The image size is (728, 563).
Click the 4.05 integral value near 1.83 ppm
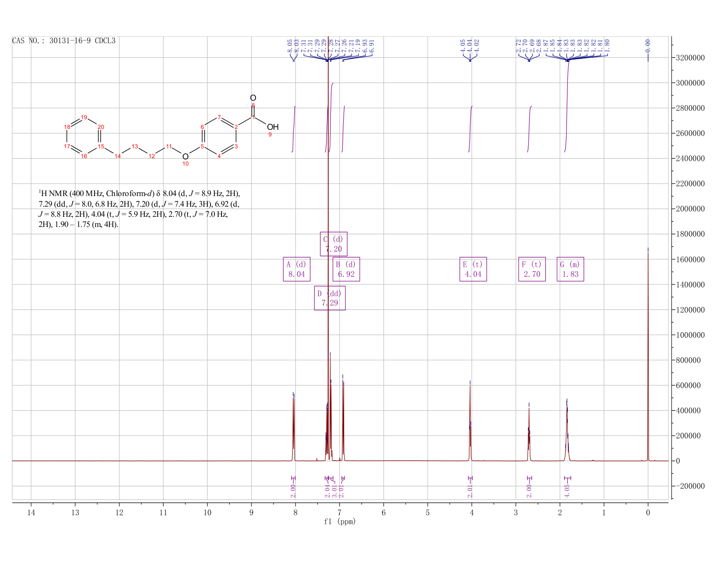[567, 491]
